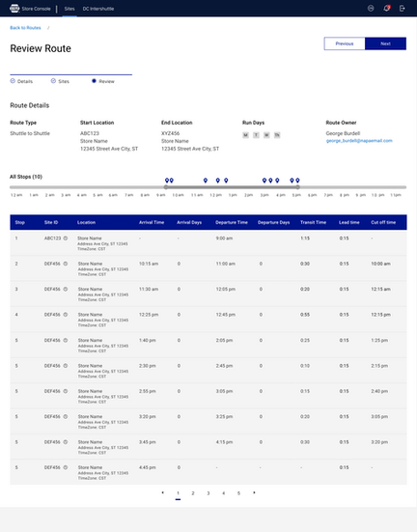Click the logout icon in header
This screenshot has height=532, width=417.
tap(403, 9)
